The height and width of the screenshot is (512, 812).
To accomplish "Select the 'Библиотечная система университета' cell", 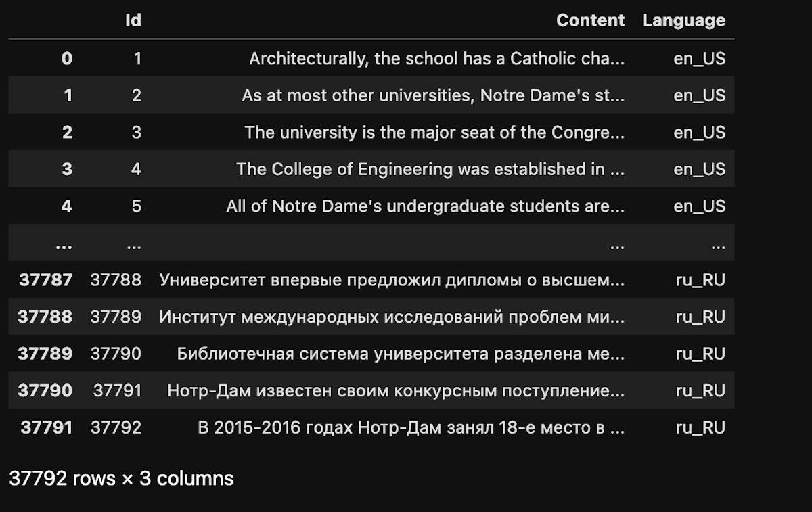I will pyautogui.click(x=401, y=354).
